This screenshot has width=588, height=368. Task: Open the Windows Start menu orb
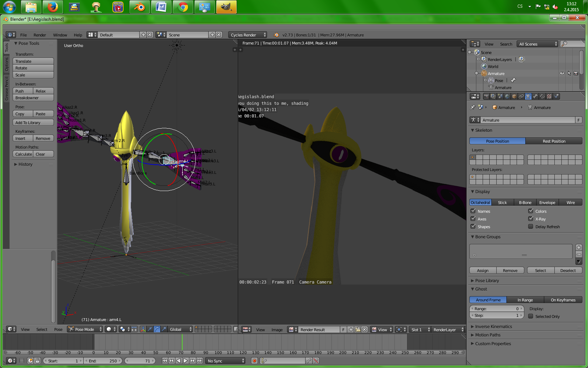(9, 7)
